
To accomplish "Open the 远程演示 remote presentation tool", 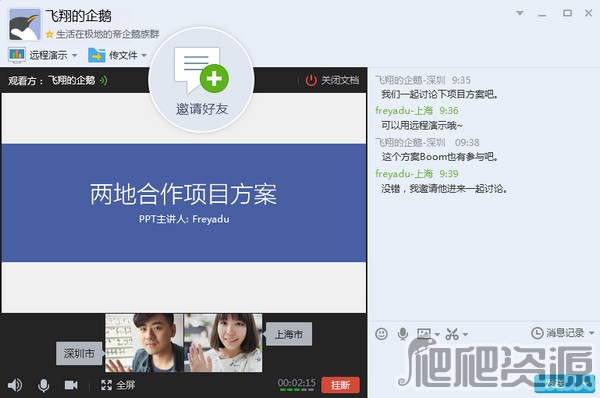I will click(38, 55).
